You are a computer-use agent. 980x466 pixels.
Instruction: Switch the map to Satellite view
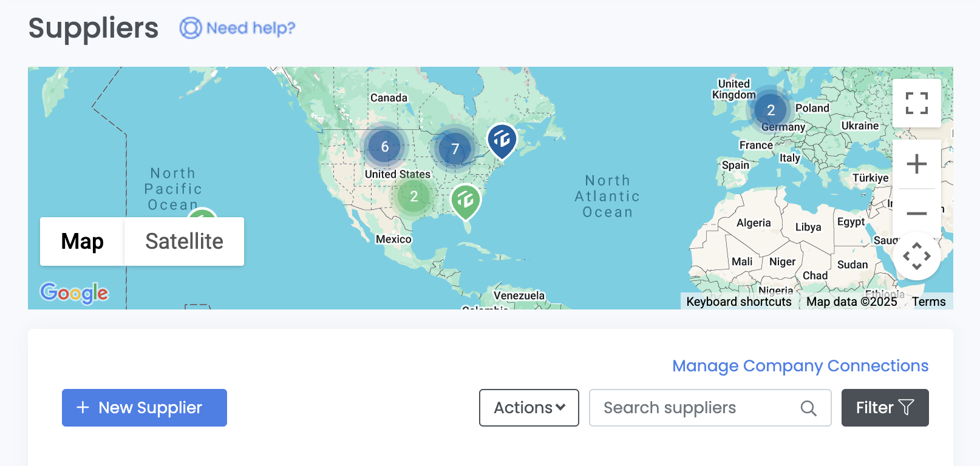[x=183, y=241]
